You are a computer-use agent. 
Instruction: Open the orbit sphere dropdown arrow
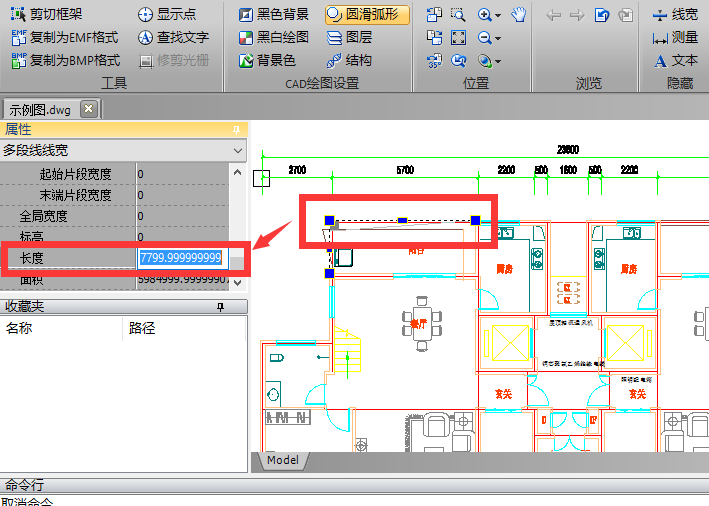point(498,61)
